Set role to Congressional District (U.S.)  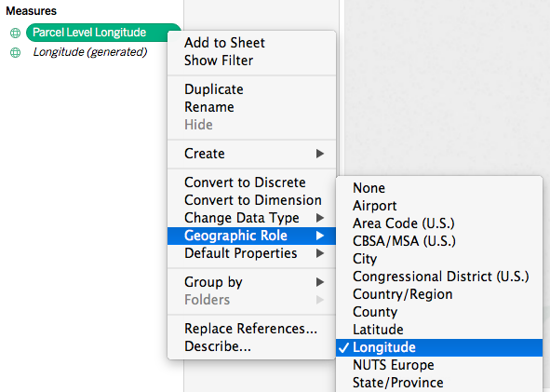coord(440,277)
